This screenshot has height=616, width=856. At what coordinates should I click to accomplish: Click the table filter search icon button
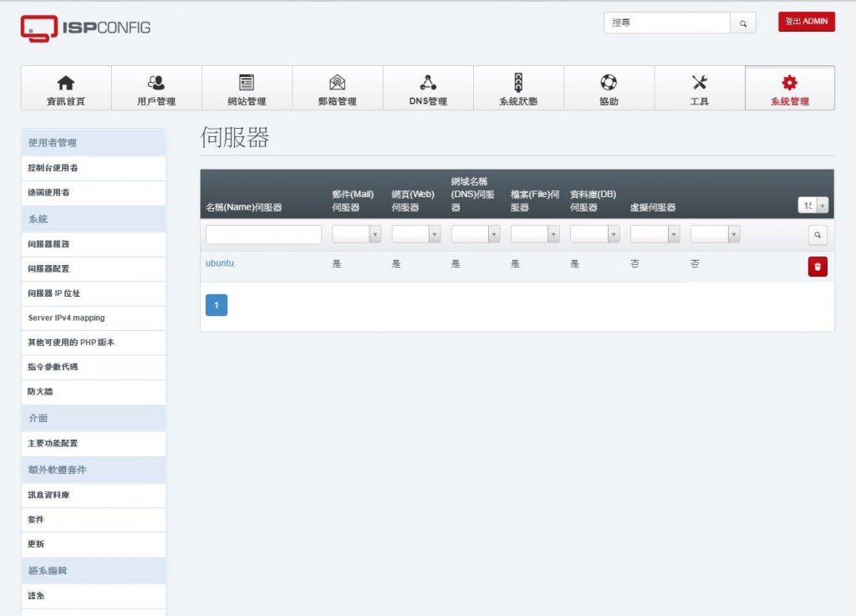coord(818,235)
